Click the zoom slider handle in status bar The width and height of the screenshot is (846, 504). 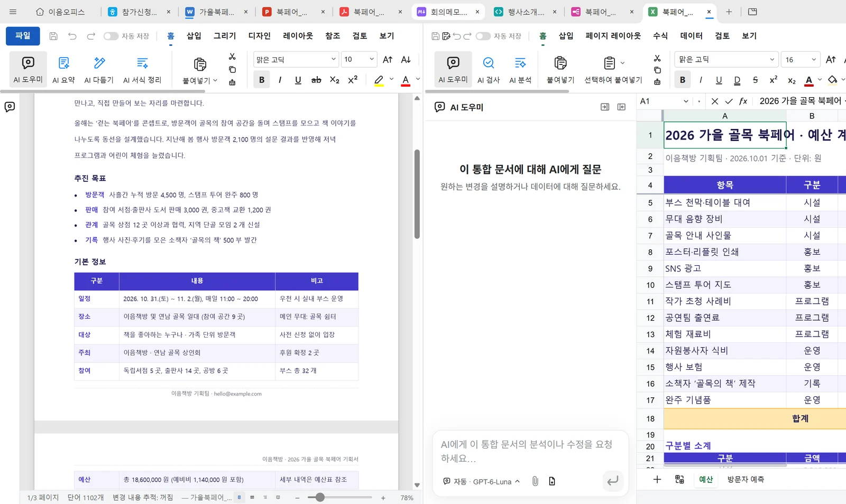pos(320,497)
